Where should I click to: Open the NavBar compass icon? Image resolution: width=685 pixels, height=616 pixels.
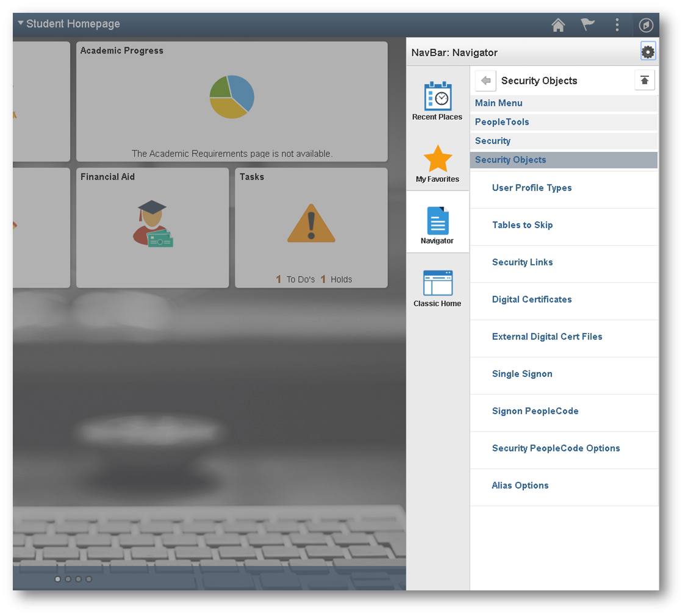pos(645,25)
